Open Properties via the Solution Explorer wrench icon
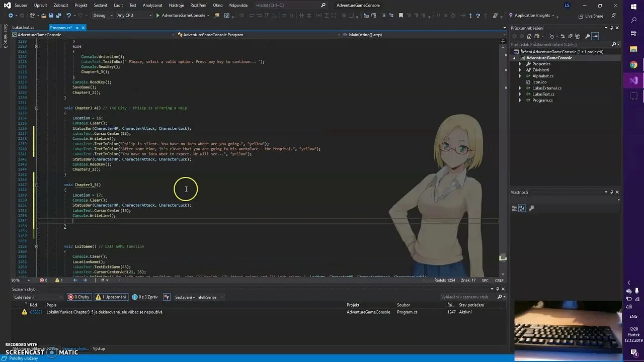 click(x=587, y=36)
